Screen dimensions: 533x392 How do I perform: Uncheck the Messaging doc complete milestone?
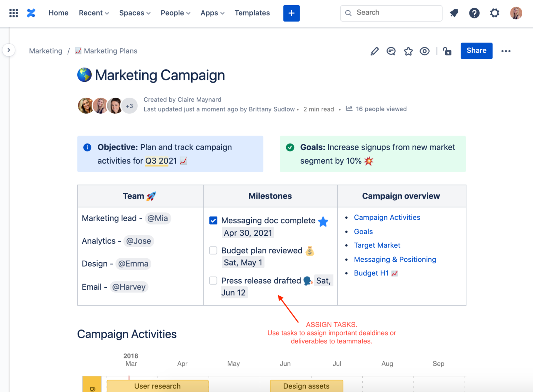(x=213, y=220)
